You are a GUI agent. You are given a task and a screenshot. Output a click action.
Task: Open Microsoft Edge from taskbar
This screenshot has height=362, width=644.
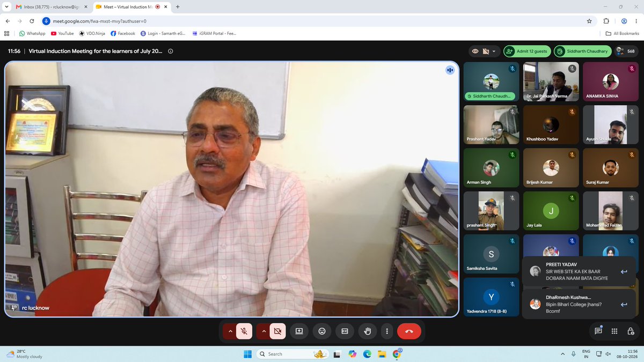click(367, 354)
